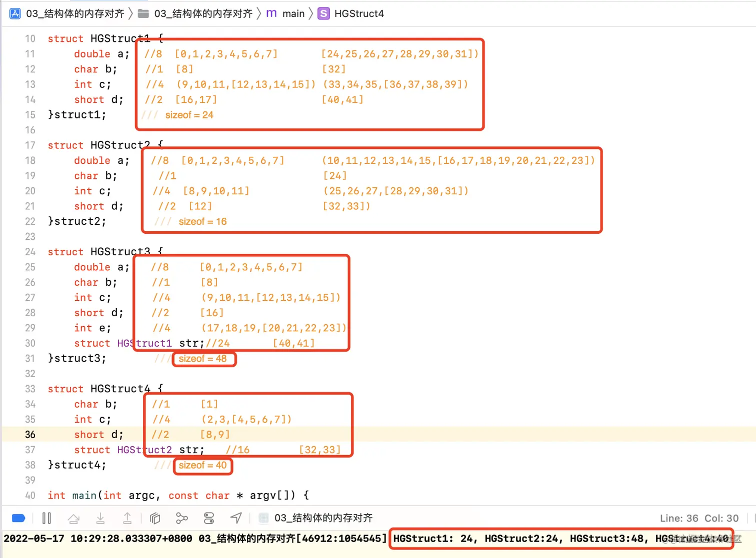The height and width of the screenshot is (558, 756).
Task: Click comment '(2,3,[4,5,6,7])'
Action: [x=246, y=419]
